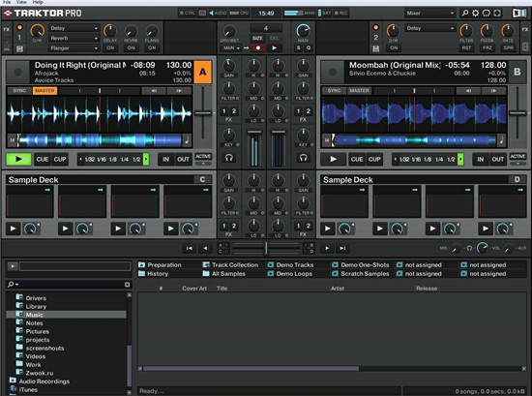Start playback on Deck B
Screen dimensions: 532x396
pyautogui.click(x=333, y=159)
